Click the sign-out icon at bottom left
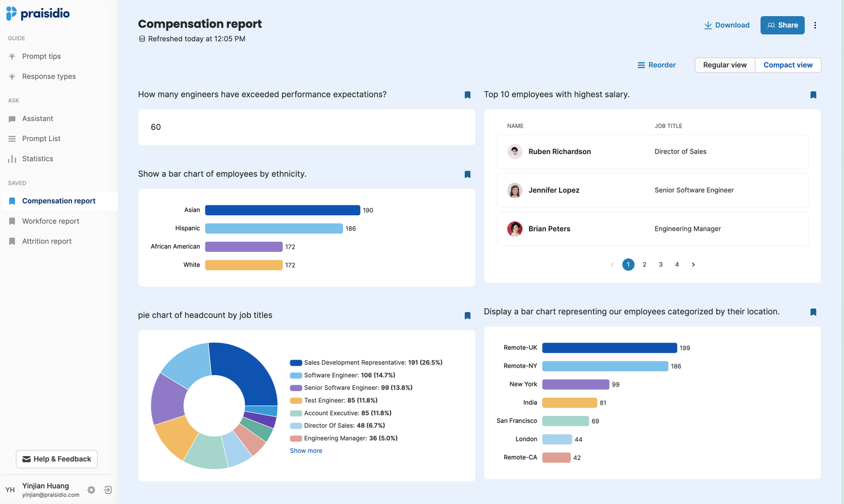 (x=107, y=490)
